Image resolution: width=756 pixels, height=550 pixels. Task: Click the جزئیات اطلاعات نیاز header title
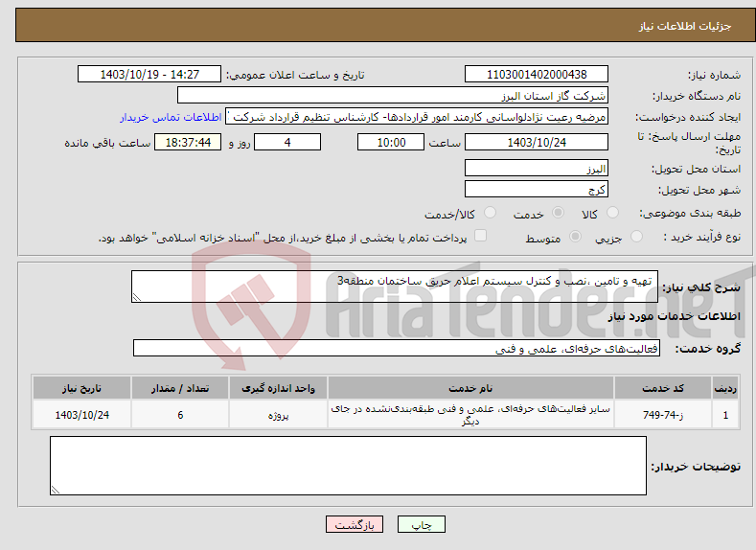(x=685, y=26)
